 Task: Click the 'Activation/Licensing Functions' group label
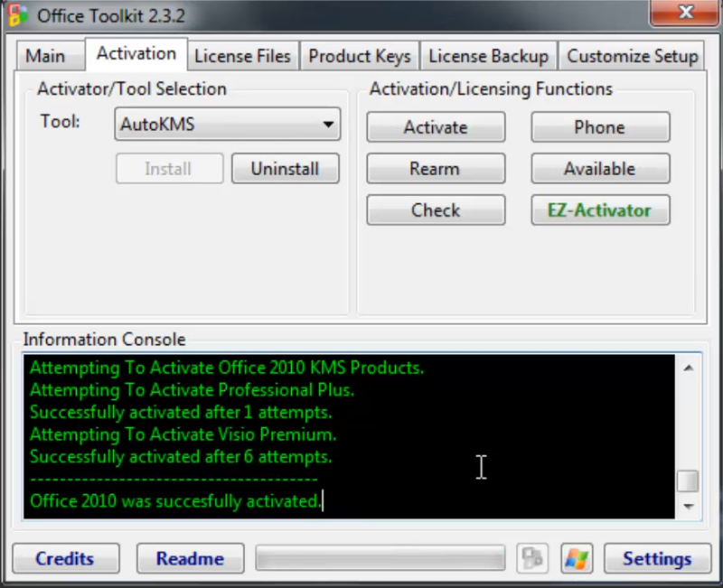coord(491,89)
